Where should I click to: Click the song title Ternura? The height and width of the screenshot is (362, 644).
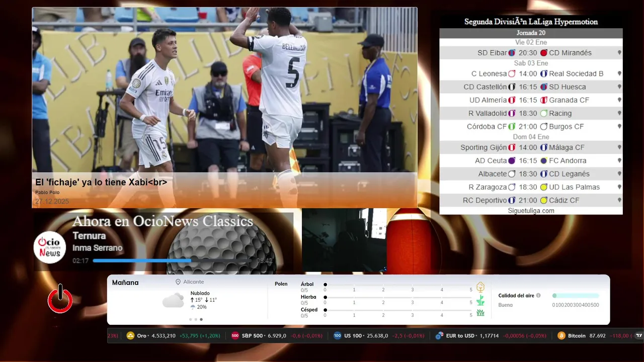(89, 236)
